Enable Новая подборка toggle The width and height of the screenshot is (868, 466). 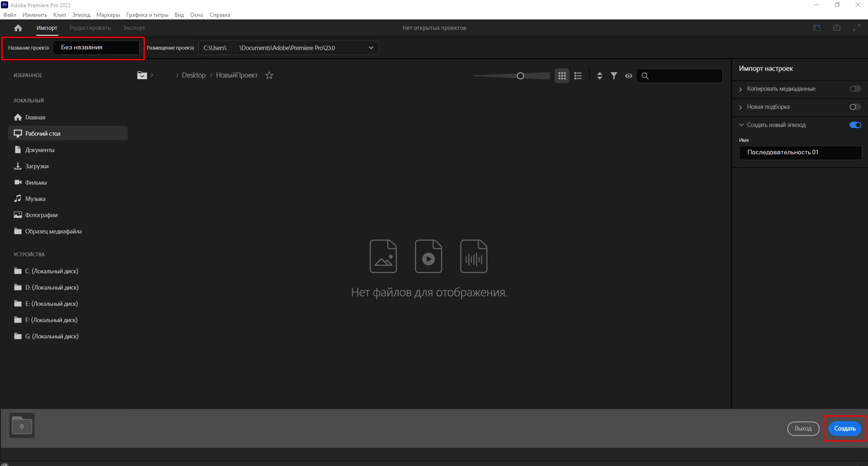coord(855,107)
